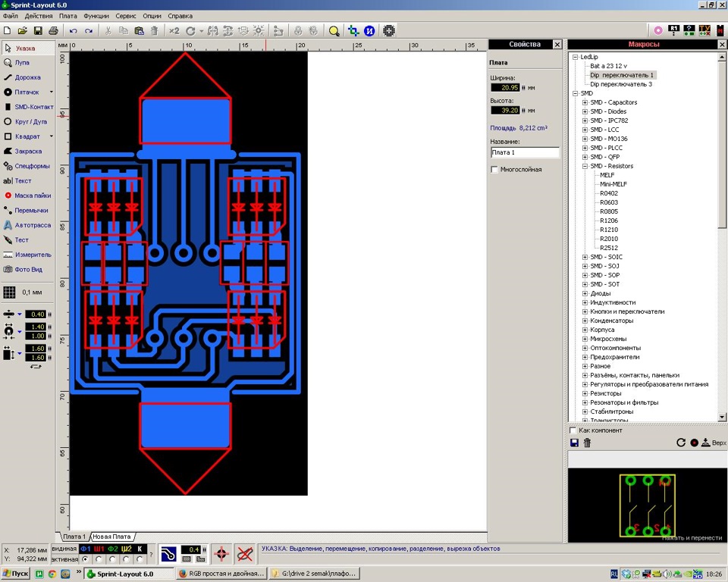Image resolution: width=728 pixels, height=582 pixels.
Task: Expand the Диоды tree node
Action: (x=585, y=294)
